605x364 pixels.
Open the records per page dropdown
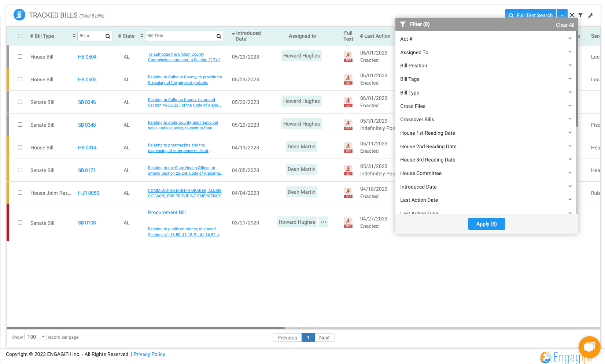point(36,337)
